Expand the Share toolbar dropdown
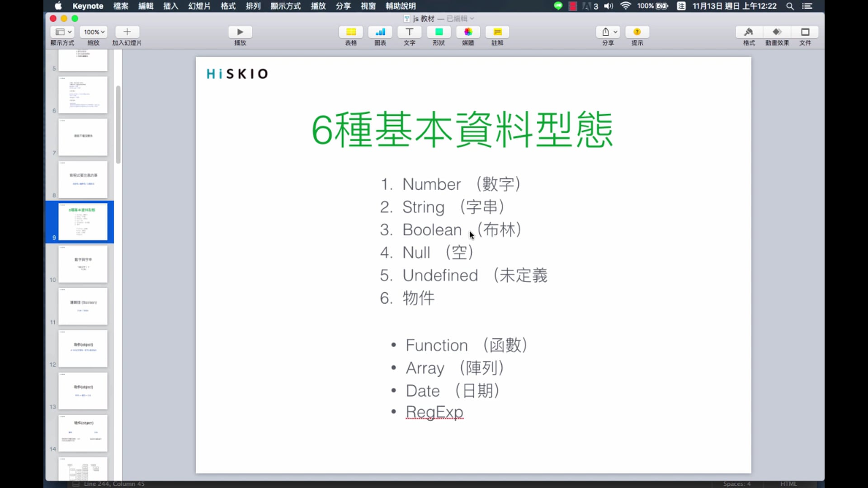The height and width of the screenshot is (488, 868). pos(609,32)
